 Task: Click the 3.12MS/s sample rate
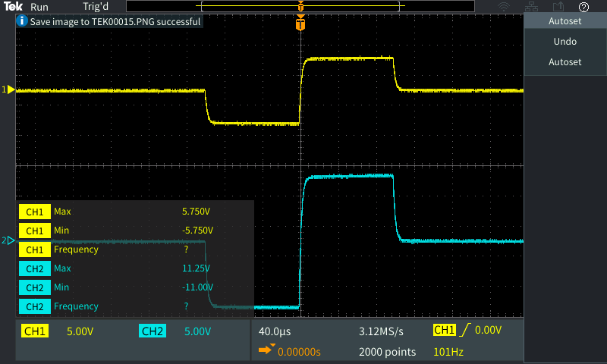click(x=381, y=331)
